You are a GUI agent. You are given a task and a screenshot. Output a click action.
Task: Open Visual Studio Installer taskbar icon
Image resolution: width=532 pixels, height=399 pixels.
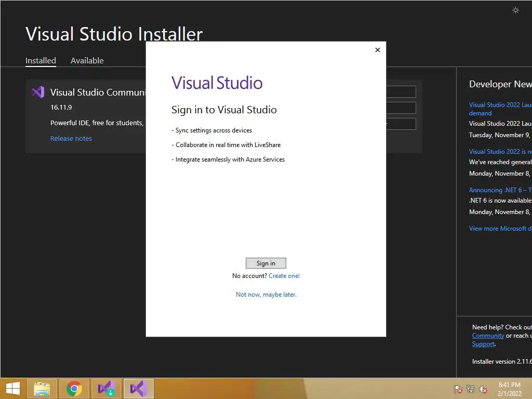coord(106,389)
